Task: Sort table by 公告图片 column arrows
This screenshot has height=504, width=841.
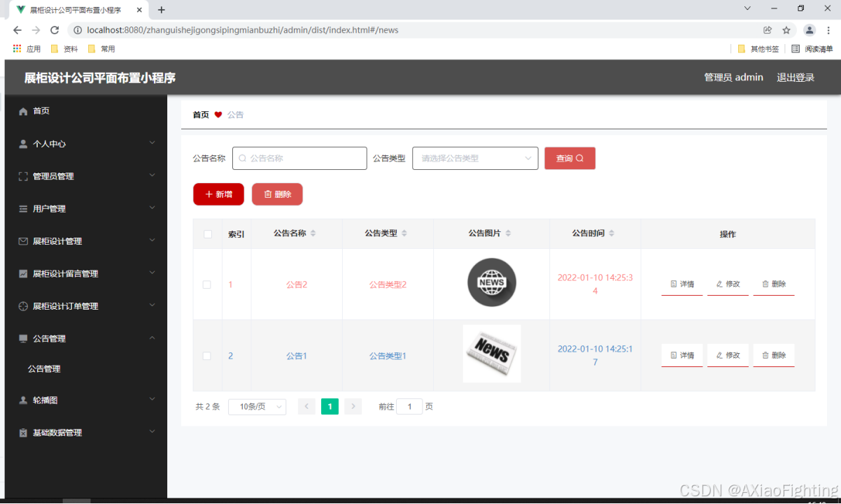Action: click(508, 233)
